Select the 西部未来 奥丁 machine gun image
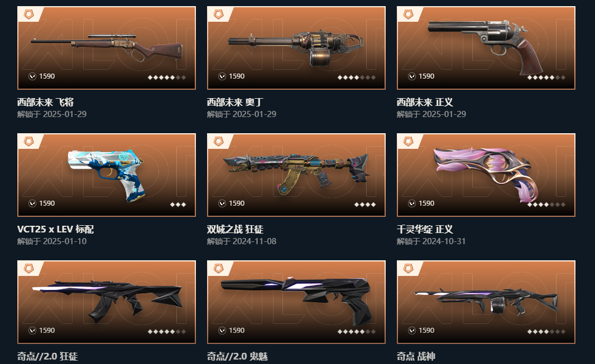 click(x=296, y=49)
